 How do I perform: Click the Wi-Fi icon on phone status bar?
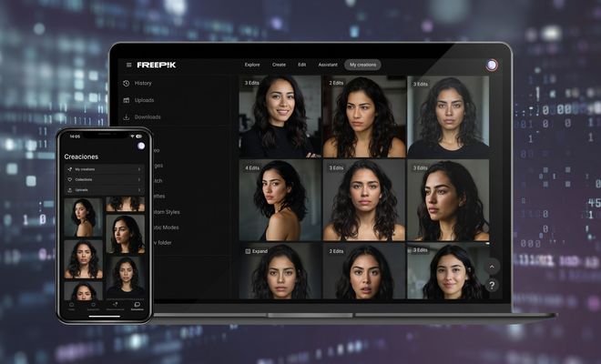pyautogui.click(x=133, y=136)
